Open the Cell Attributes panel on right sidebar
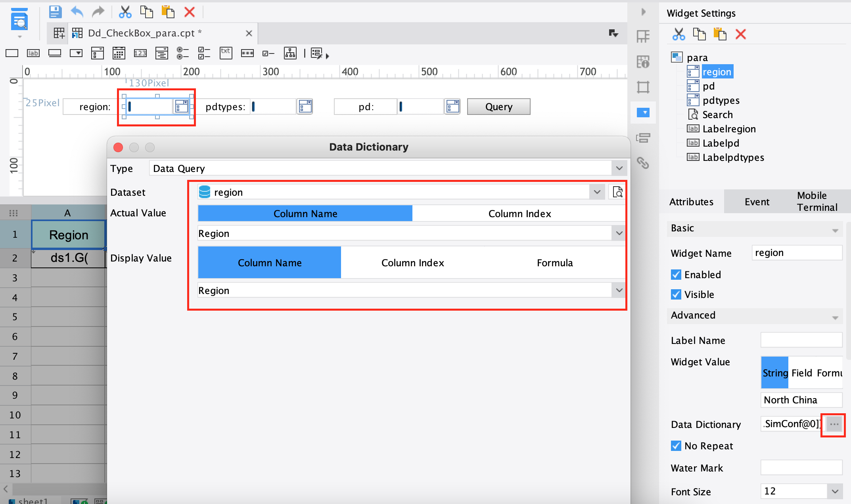The width and height of the screenshot is (851, 504). (643, 62)
